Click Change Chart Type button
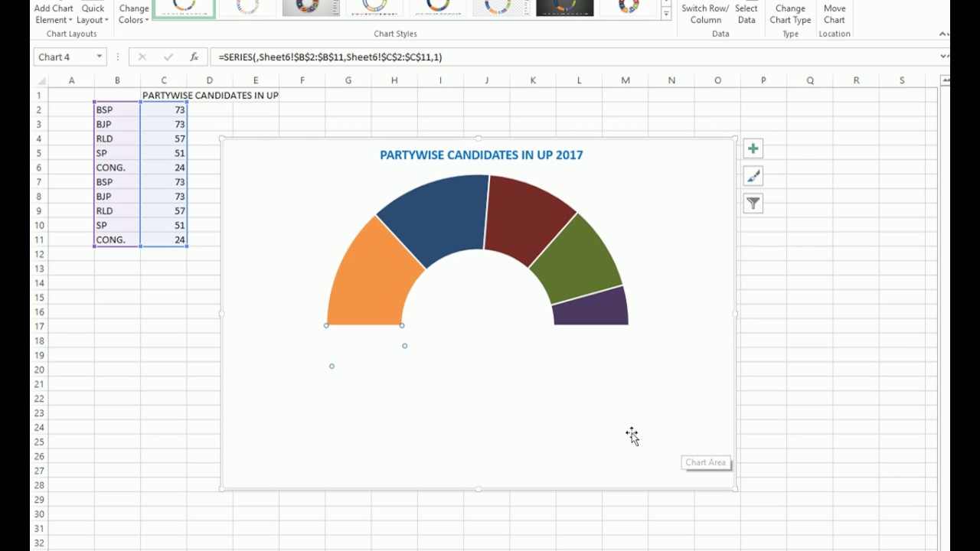This screenshot has height=551, width=980. [790, 14]
